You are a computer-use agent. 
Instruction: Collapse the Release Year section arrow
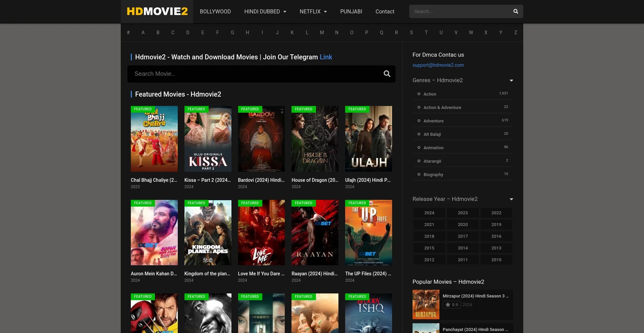pos(511,199)
